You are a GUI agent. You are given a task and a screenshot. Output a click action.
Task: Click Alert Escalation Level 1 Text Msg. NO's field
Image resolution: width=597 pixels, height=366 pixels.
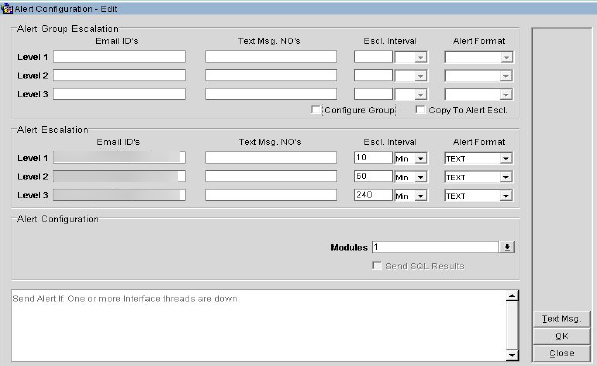point(271,158)
